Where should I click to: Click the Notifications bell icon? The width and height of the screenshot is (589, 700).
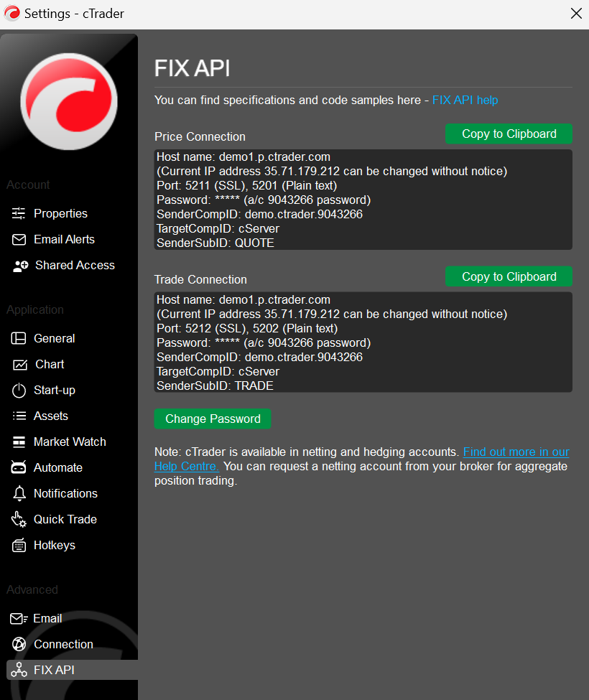click(x=19, y=493)
